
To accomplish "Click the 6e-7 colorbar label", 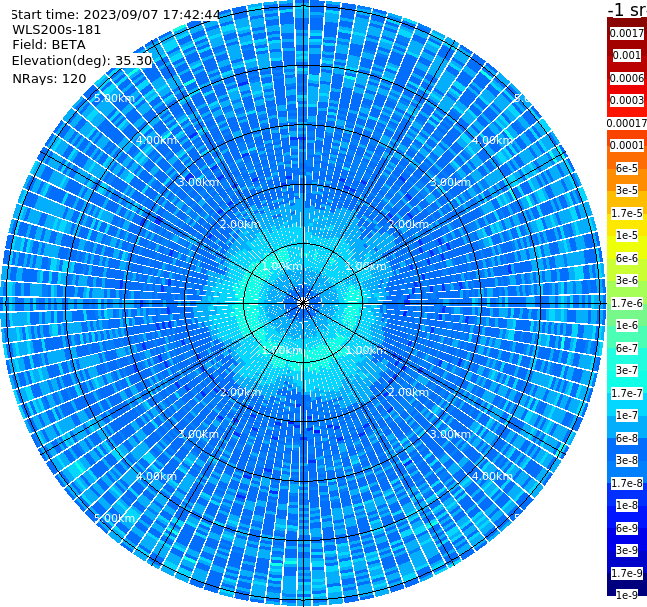I will coord(627,348).
